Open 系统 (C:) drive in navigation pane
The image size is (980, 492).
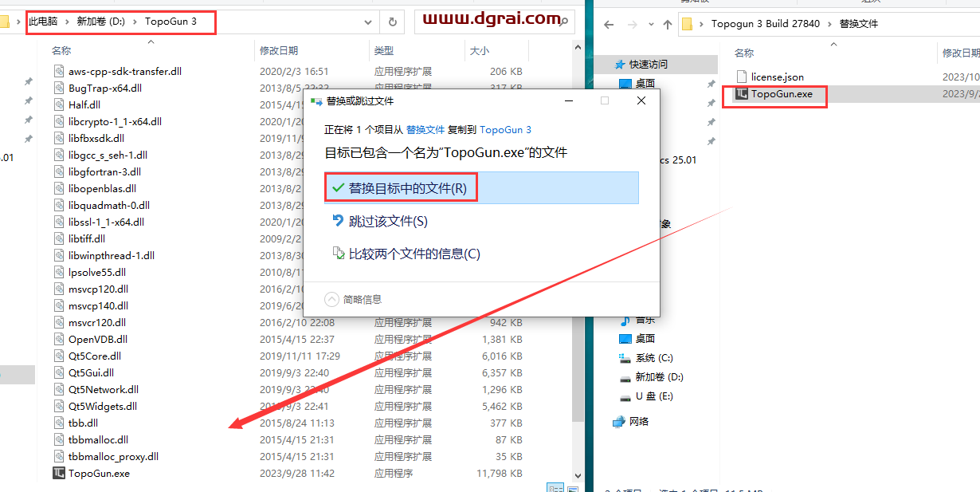pyautogui.click(x=656, y=358)
